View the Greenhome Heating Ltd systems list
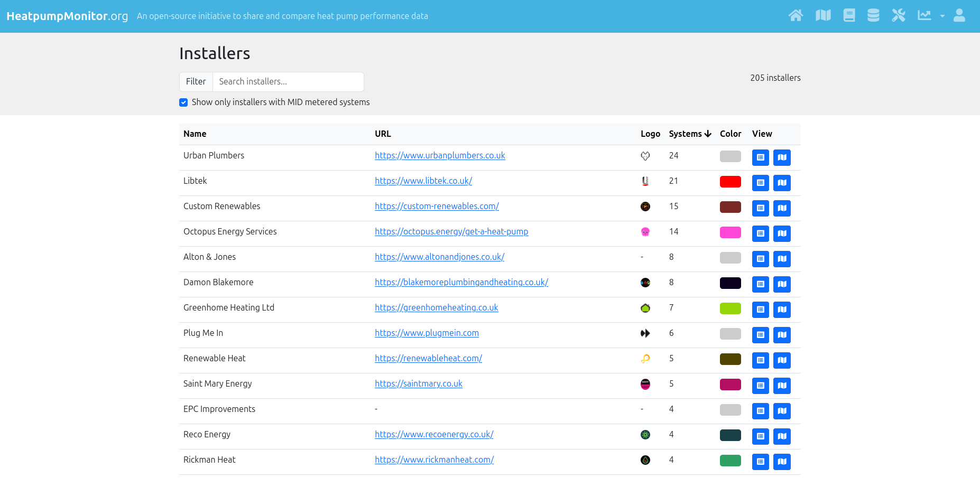Screen dimensions: 980x478 point(761,310)
